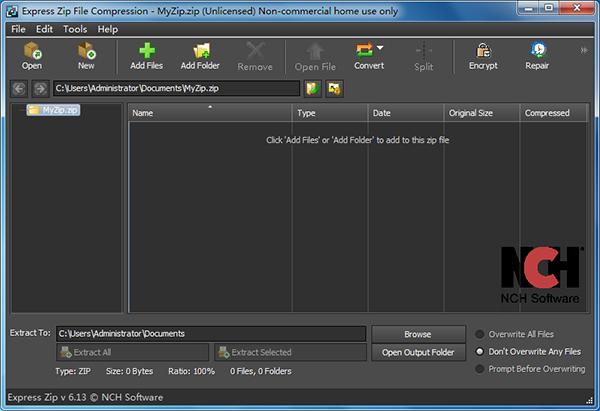Click the Browse button
The height and width of the screenshot is (411, 600).
(418, 334)
